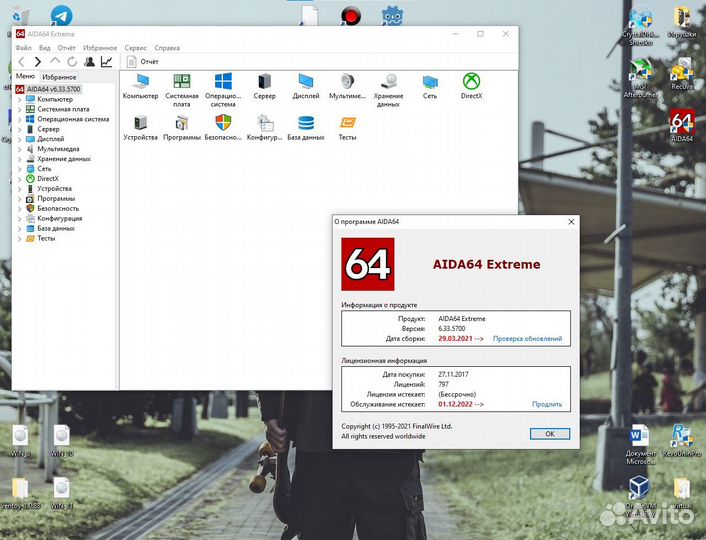Select the Telegram desktop icon

point(61,15)
